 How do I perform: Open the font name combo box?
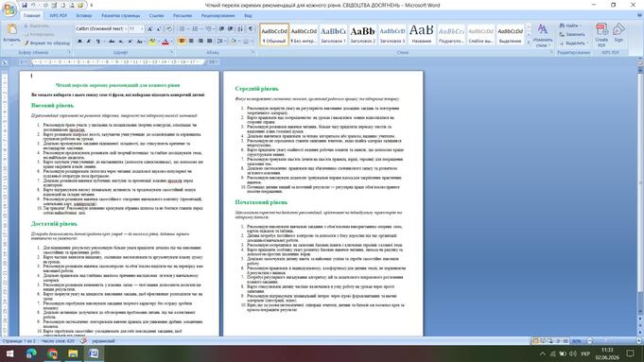100,28
